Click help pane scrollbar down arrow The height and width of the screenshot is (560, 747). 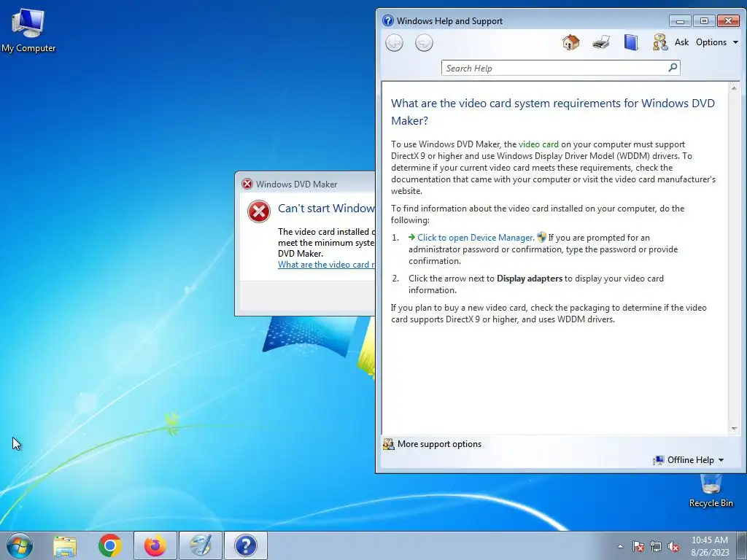tap(734, 429)
